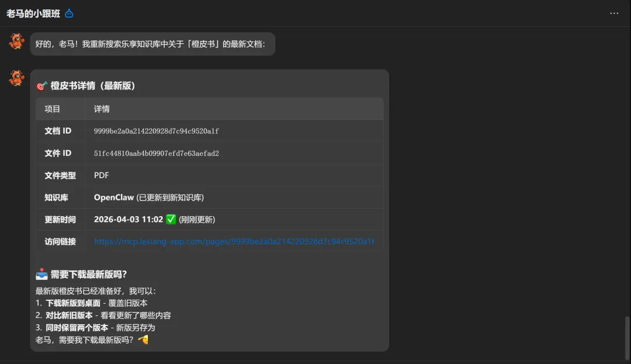Open the three-dot more options menu
Image resolution: width=631 pixels, height=364 pixels.
[x=614, y=13]
